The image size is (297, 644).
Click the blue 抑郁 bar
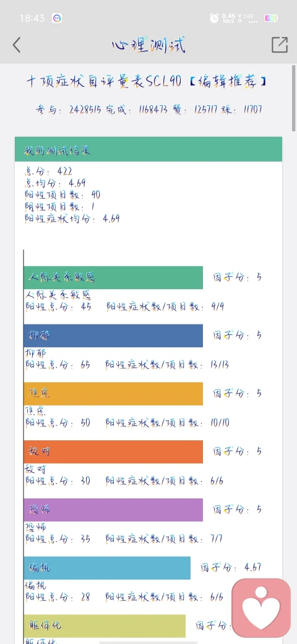[x=113, y=336]
